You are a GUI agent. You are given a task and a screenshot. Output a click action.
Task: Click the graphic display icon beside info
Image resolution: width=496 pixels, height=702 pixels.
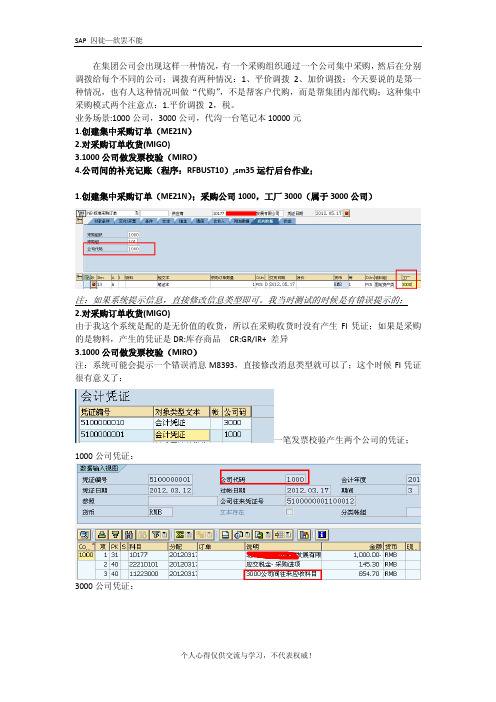(304, 535)
